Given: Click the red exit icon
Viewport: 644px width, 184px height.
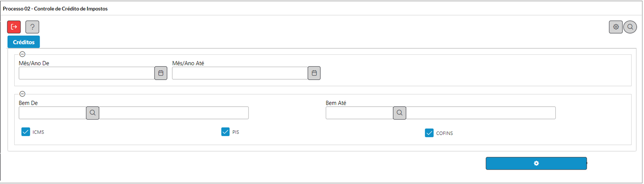Looking at the screenshot, I should point(14,27).
